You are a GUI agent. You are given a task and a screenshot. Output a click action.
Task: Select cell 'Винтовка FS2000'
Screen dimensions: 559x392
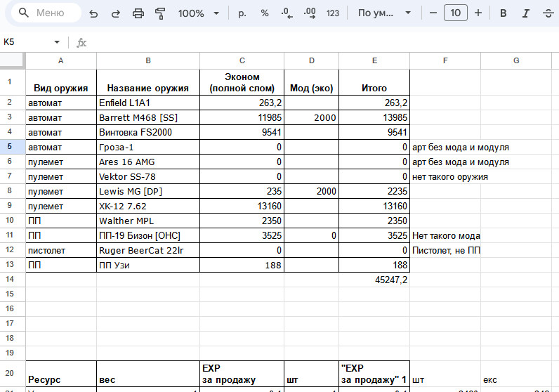[148, 132]
